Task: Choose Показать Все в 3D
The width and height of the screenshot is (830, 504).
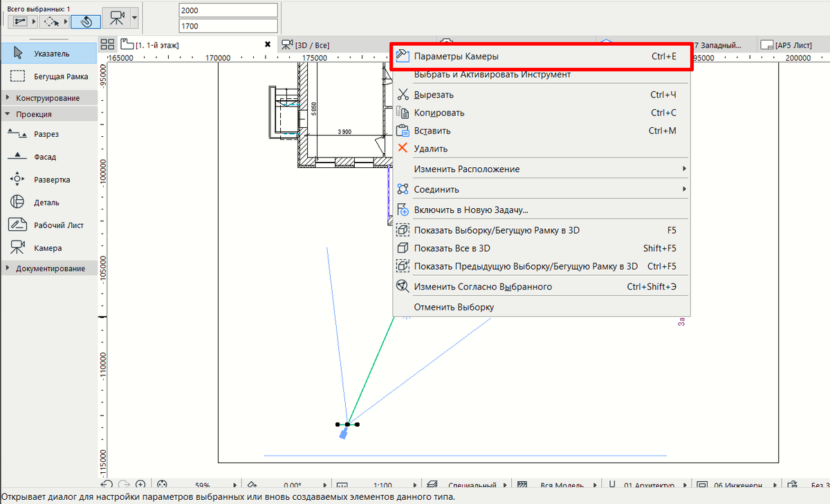Action: [542, 248]
